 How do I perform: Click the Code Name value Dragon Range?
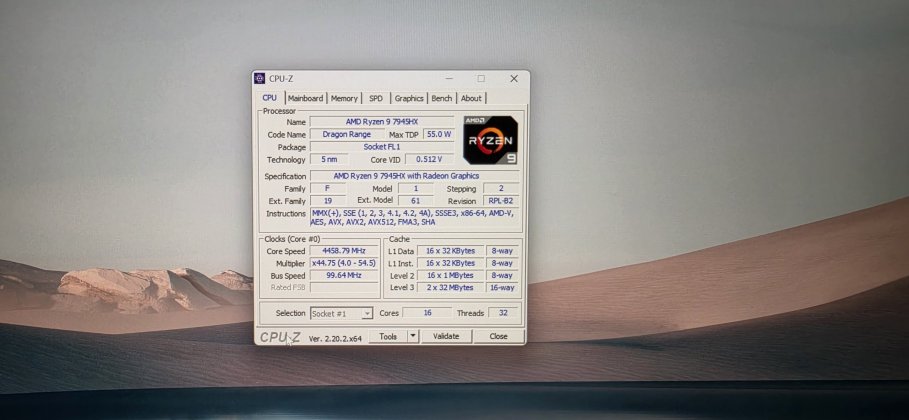click(x=347, y=134)
